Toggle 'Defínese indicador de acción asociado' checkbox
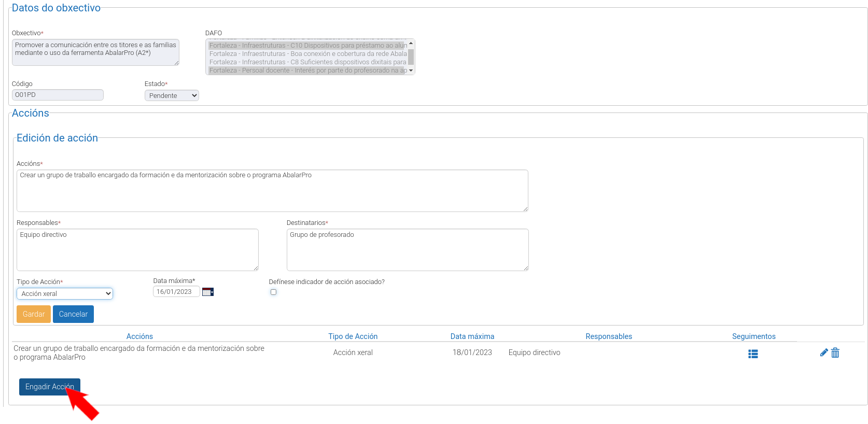 [x=273, y=292]
